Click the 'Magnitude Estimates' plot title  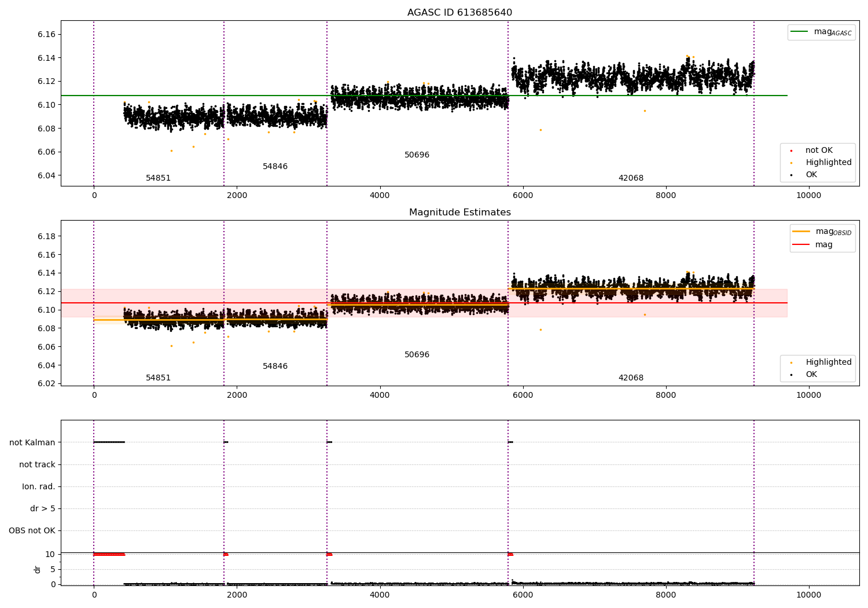[x=459, y=213]
